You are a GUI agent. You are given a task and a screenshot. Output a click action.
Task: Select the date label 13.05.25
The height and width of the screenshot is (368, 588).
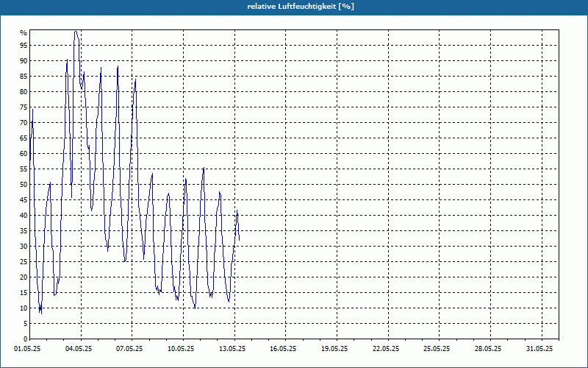click(x=232, y=349)
